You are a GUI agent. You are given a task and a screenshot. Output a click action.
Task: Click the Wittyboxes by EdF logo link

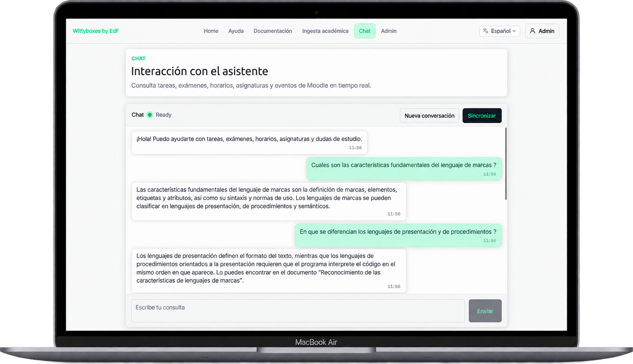pyautogui.click(x=96, y=31)
